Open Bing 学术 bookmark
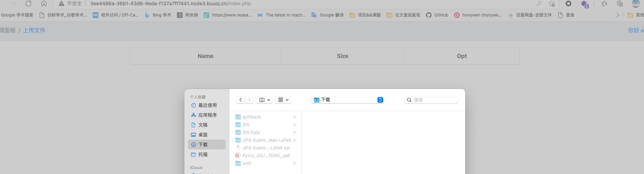The height and width of the screenshot is (174, 644). click(x=158, y=15)
